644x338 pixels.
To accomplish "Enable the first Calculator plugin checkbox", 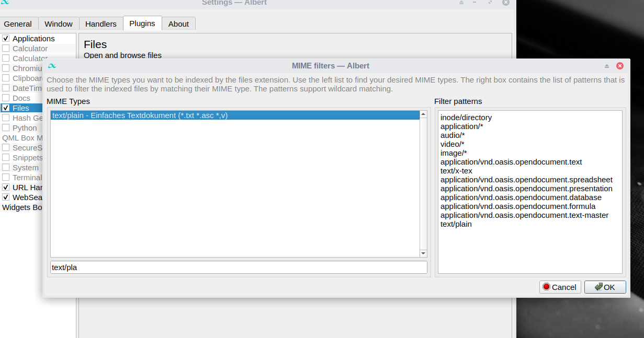I will (x=6, y=49).
